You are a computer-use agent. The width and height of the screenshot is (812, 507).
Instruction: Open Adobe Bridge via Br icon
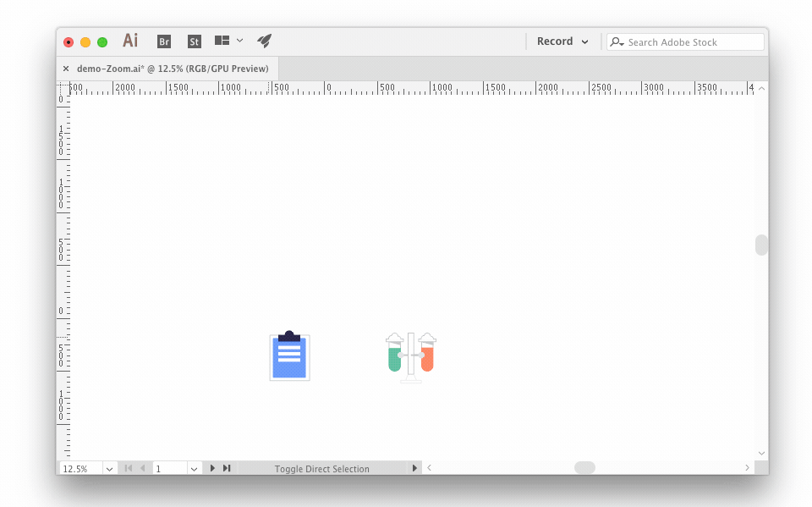[164, 41]
